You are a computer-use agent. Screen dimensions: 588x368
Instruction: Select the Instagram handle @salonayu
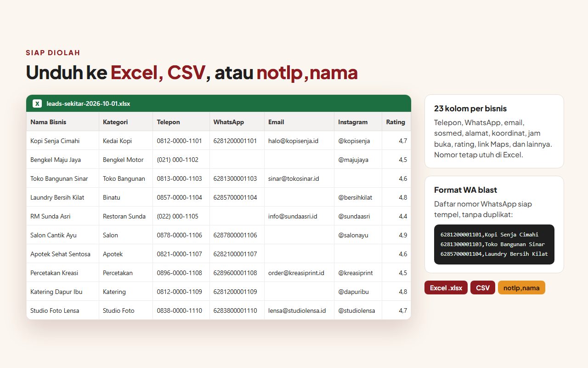(353, 235)
